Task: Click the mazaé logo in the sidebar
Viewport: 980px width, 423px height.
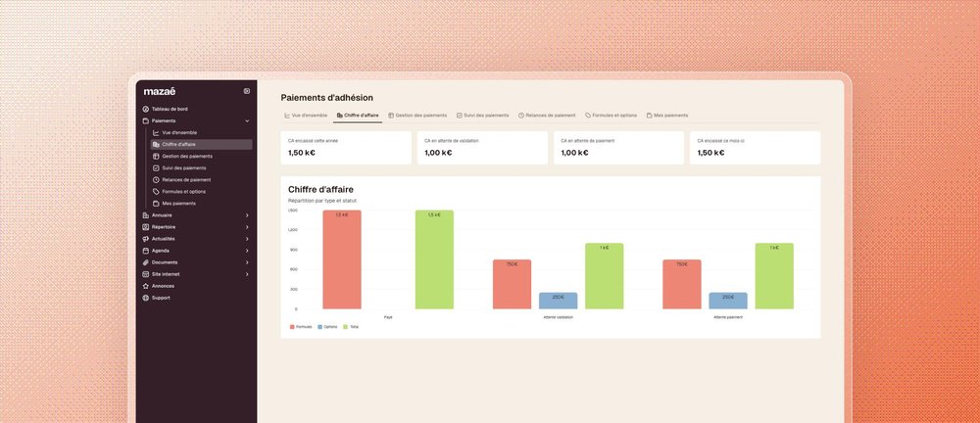Action: click(160, 91)
